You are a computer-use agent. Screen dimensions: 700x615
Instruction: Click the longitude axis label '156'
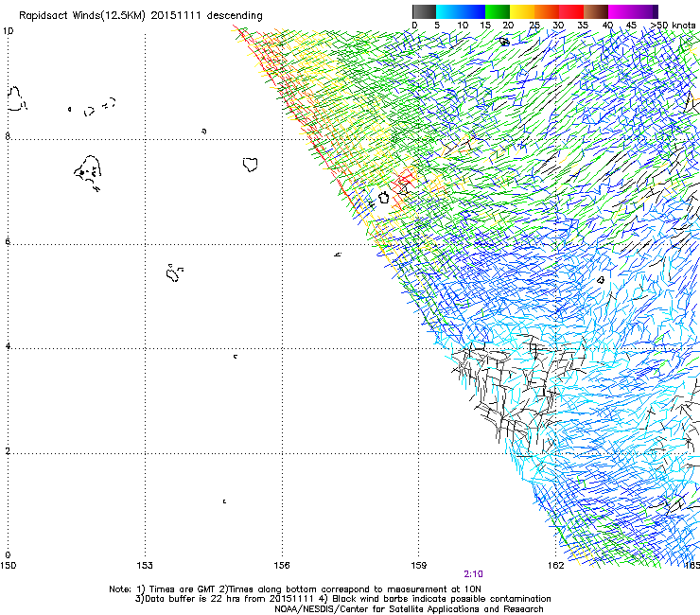282,566
